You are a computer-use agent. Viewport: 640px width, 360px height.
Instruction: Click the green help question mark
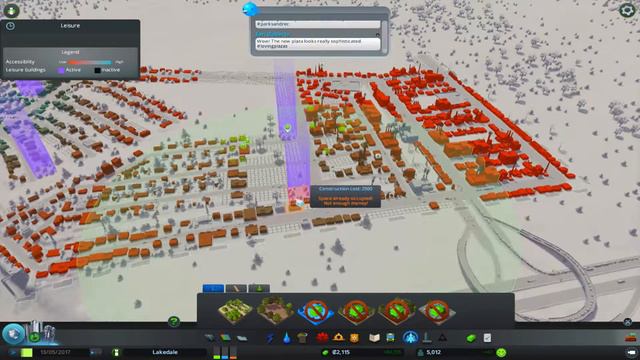173,321
